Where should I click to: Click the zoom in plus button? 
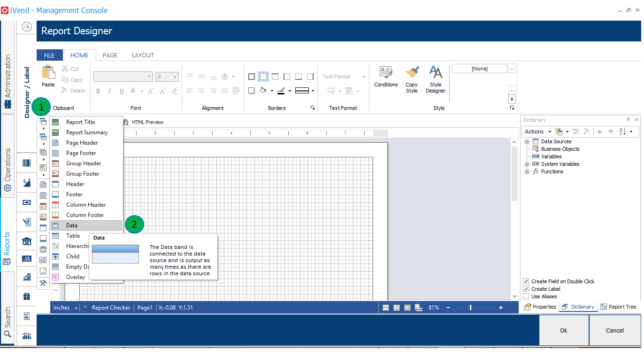501,308
